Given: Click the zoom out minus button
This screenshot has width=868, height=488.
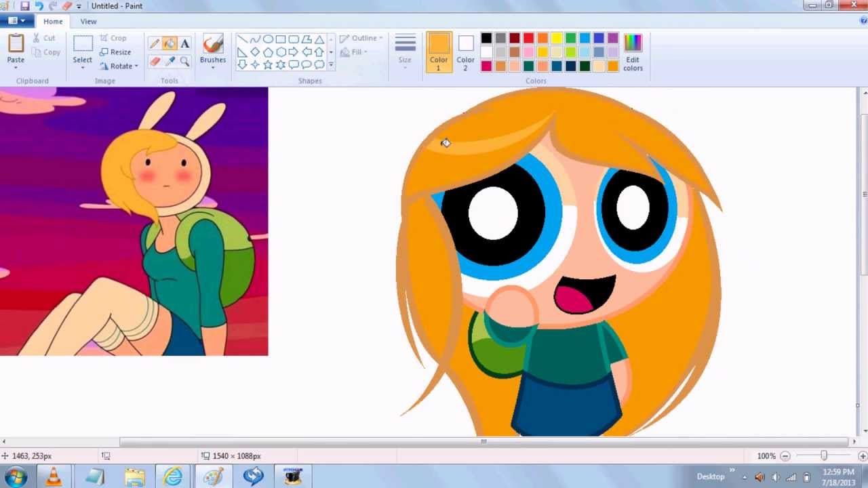Looking at the screenshot, I should (x=785, y=456).
